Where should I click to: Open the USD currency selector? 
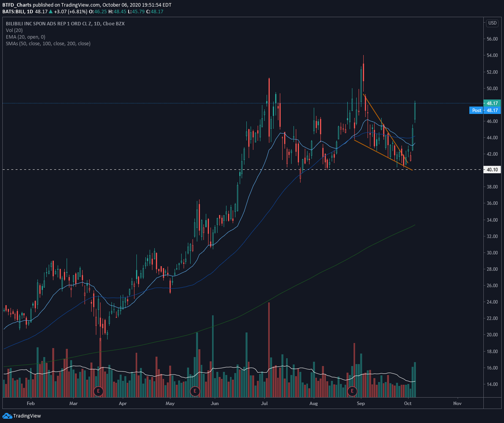pyautogui.click(x=491, y=23)
